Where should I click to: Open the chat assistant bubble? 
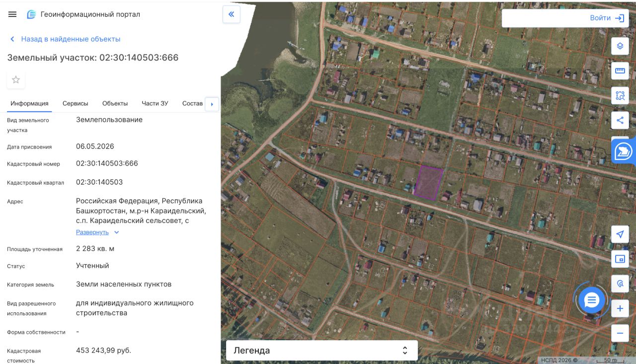(x=592, y=300)
